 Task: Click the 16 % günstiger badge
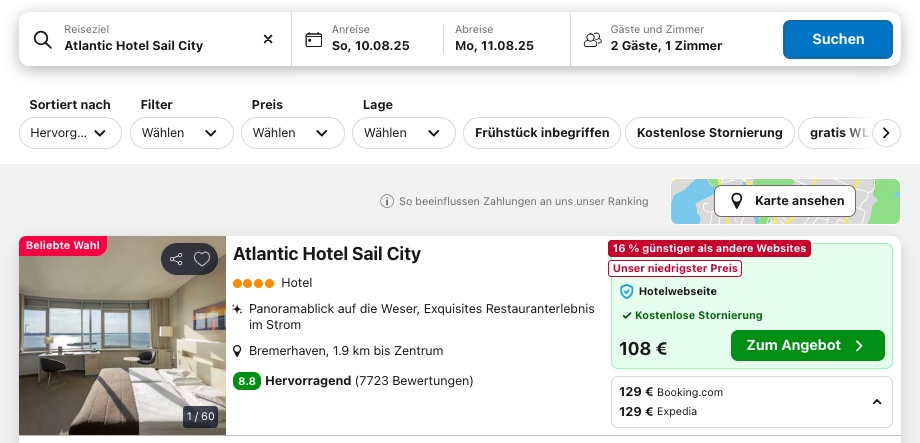point(709,249)
